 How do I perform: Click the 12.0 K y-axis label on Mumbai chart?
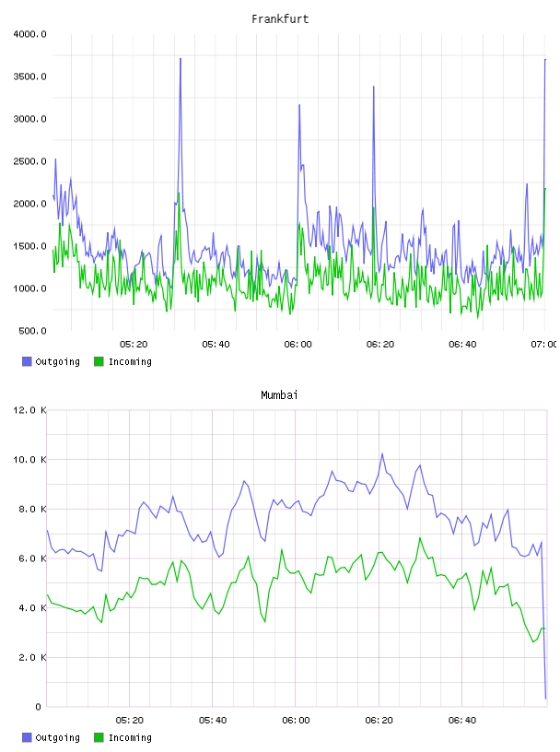(29, 410)
